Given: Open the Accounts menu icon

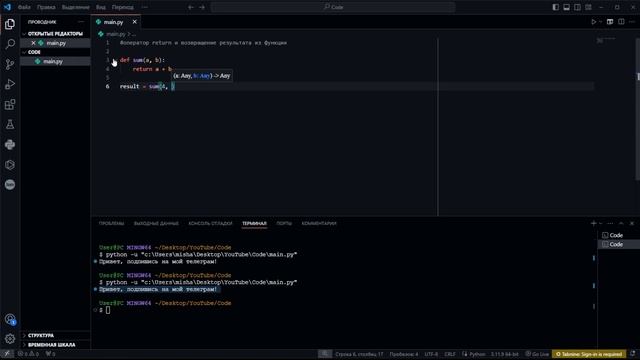Looking at the screenshot, I should pos(10,319).
